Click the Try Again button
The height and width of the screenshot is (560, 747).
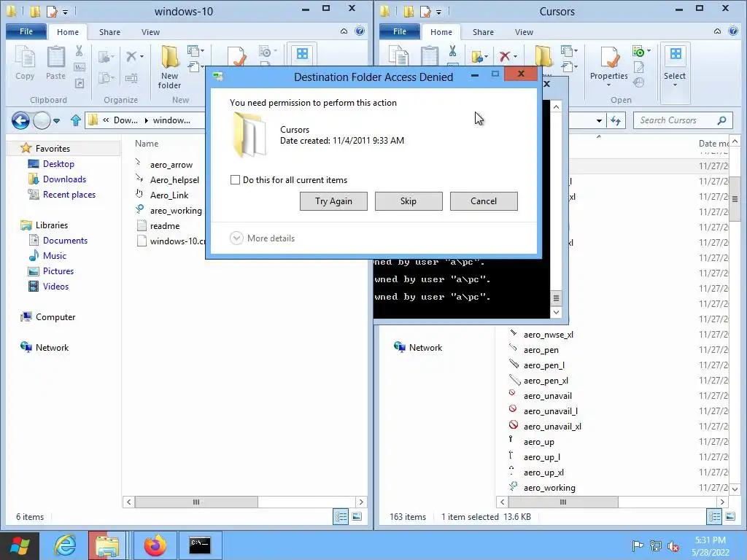tap(333, 201)
